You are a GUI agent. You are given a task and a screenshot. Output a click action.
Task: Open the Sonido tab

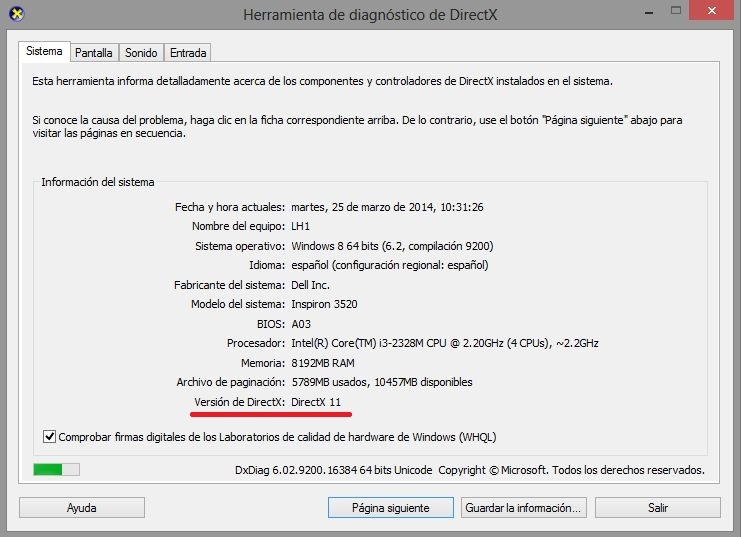141,52
